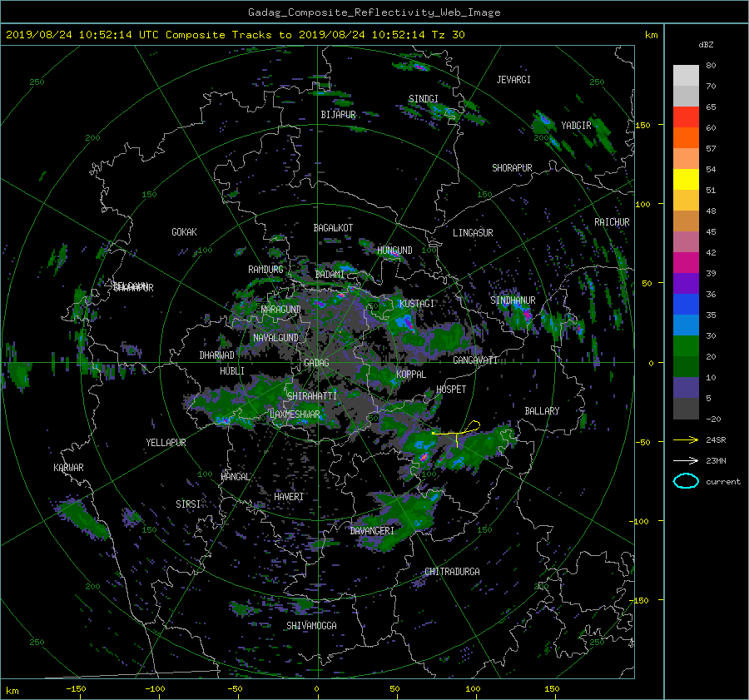Click the KUSTAGI city label
The width and height of the screenshot is (749, 700).
(x=417, y=304)
